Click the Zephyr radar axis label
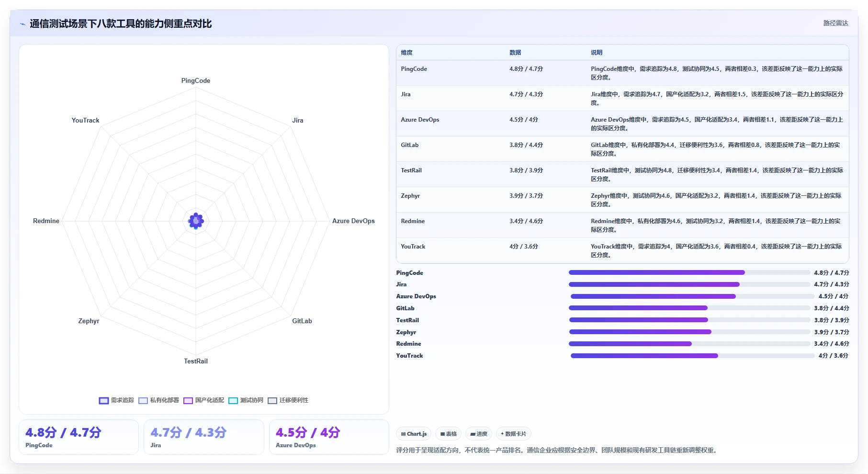The width and height of the screenshot is (868, 474). 89,321
